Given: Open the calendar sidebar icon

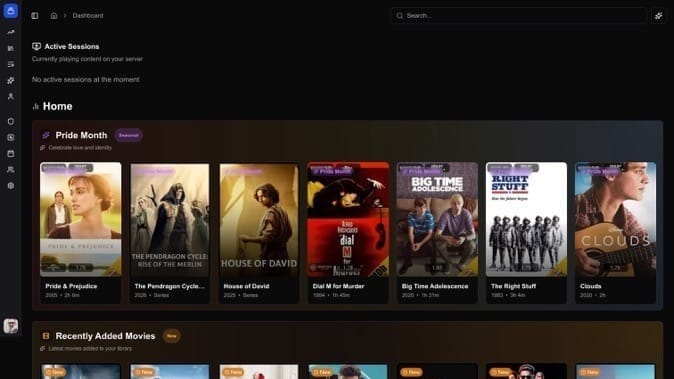Looking at the screenshot, I should (x=11, y=153).
